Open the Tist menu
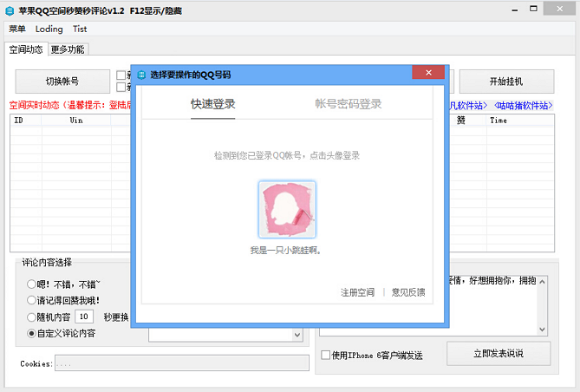Screen dimensions: 580x392 click(80, 29)
